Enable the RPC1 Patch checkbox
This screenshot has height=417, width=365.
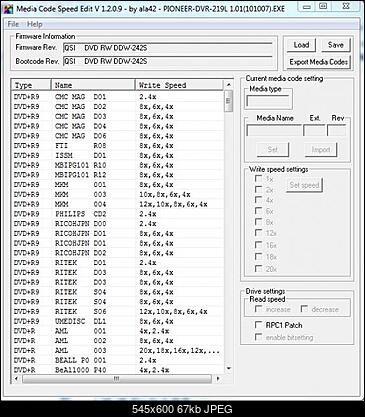tap(258, 325)
